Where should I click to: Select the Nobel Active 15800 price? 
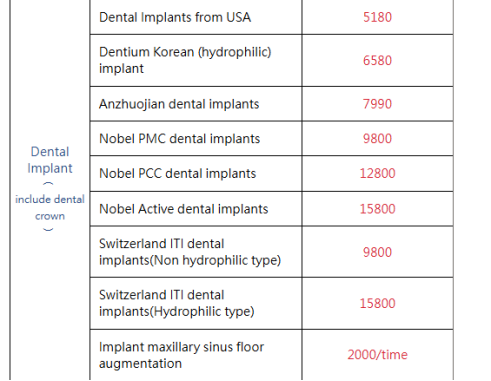point(377,209)
